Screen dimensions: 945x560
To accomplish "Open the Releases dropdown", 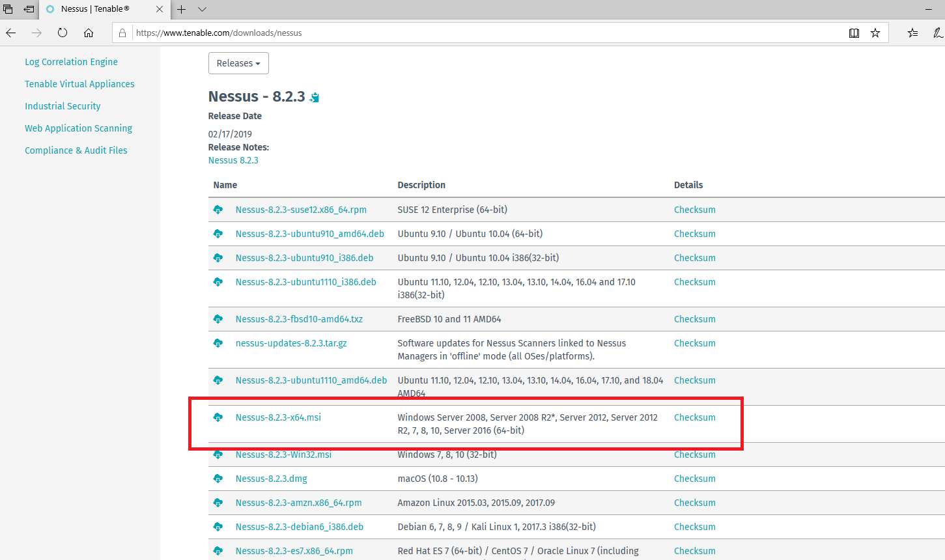I will 238,63.
